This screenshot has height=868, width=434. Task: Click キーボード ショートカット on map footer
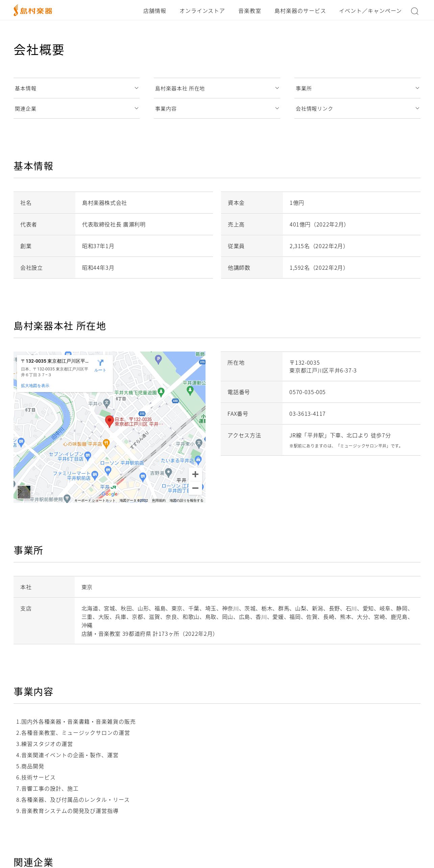[x=95, y=501]
